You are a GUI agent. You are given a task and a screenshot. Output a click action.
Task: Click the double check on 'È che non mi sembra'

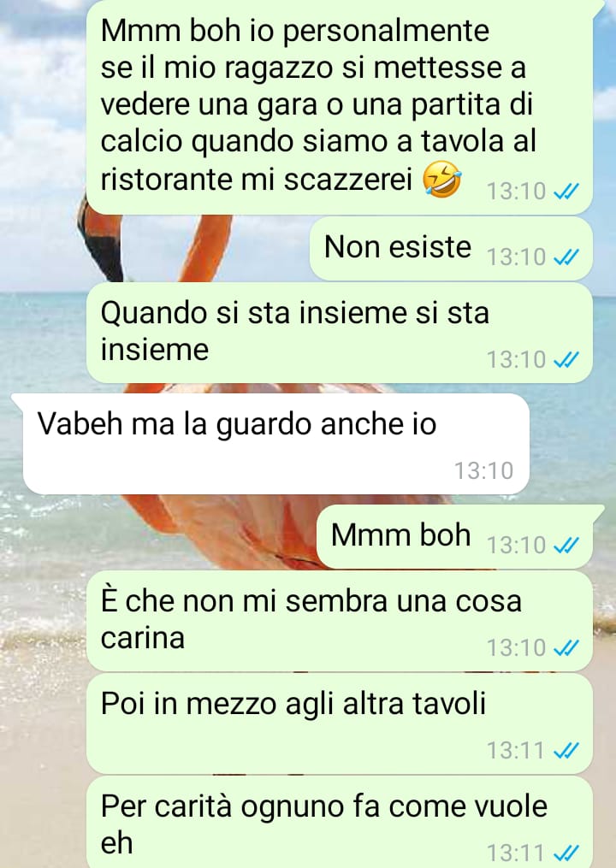[566, 647]
